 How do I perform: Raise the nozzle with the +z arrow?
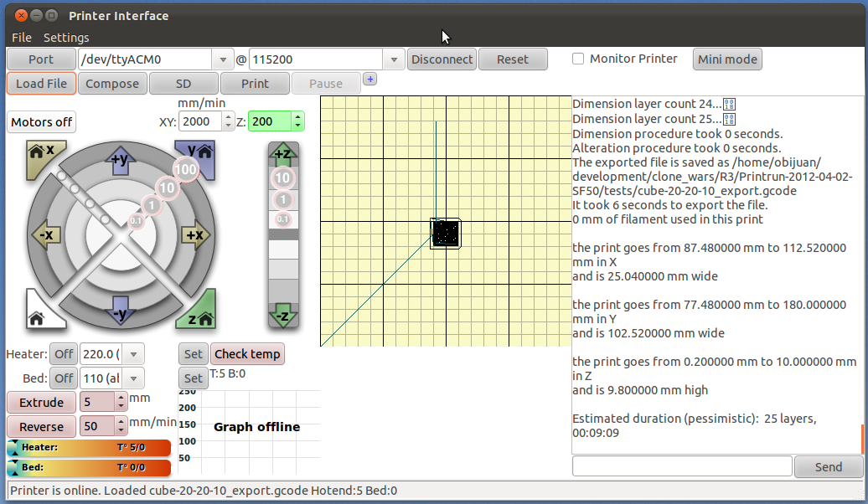pos(282,154)
